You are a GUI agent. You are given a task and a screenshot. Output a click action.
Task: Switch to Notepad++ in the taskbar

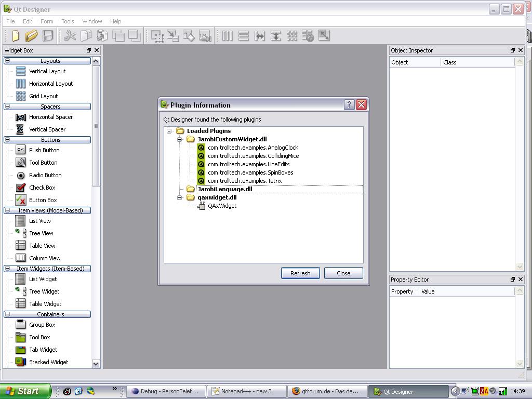pyautogui.click(x=246, y=391)
